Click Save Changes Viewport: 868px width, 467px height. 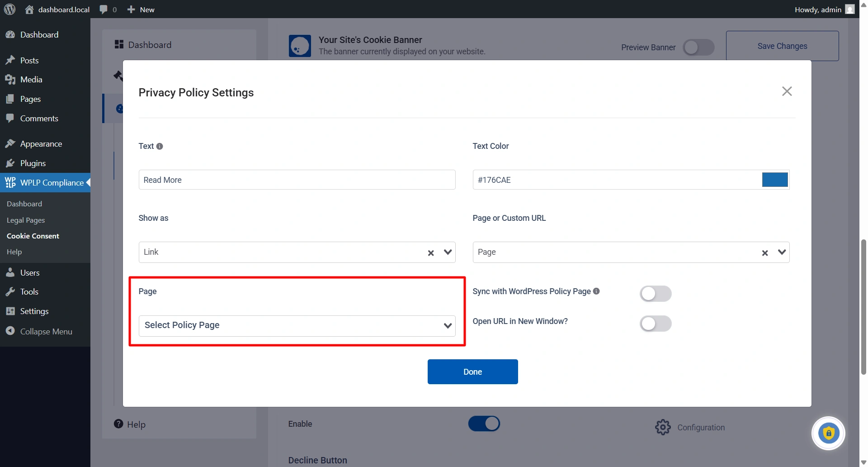point(782,46)
